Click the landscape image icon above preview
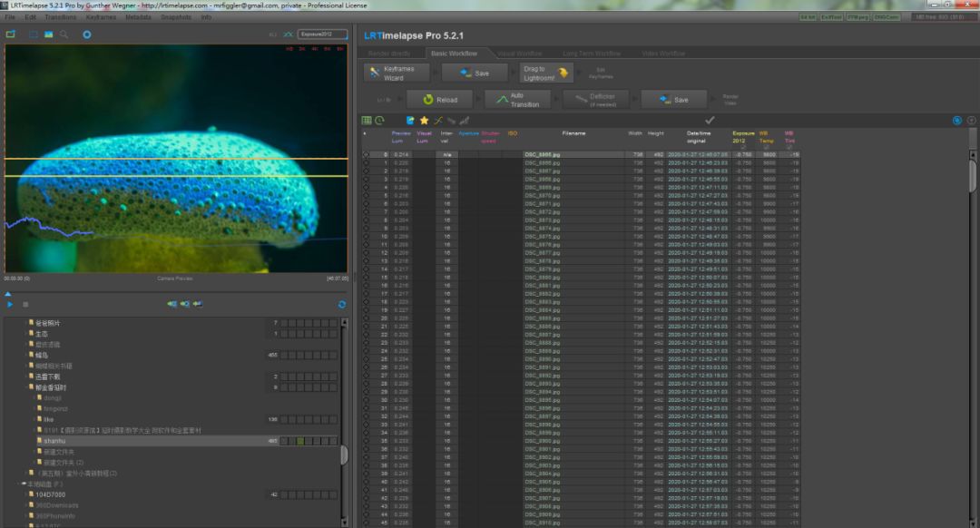980x528 pixels. point(49,34)
